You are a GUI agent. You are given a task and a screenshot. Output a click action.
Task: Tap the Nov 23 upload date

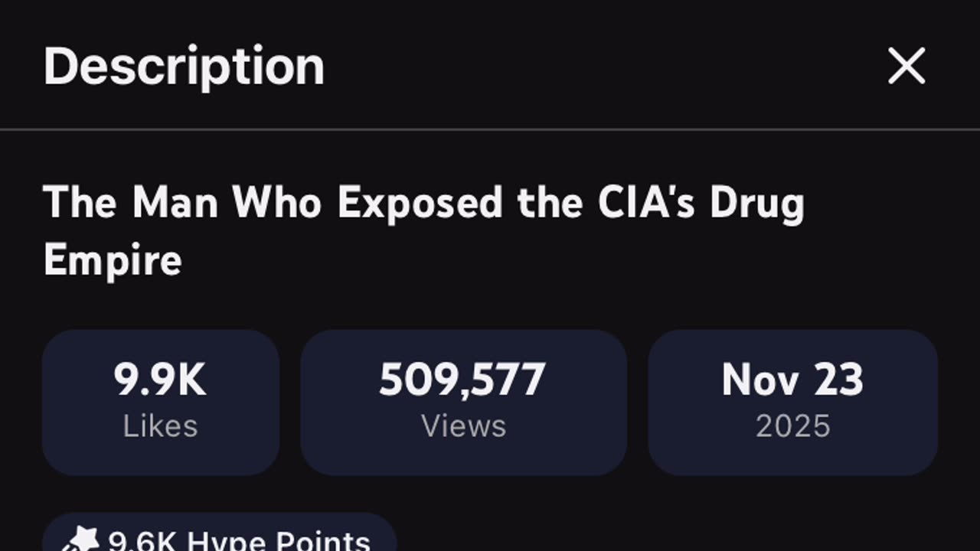[x=792, y=380]
